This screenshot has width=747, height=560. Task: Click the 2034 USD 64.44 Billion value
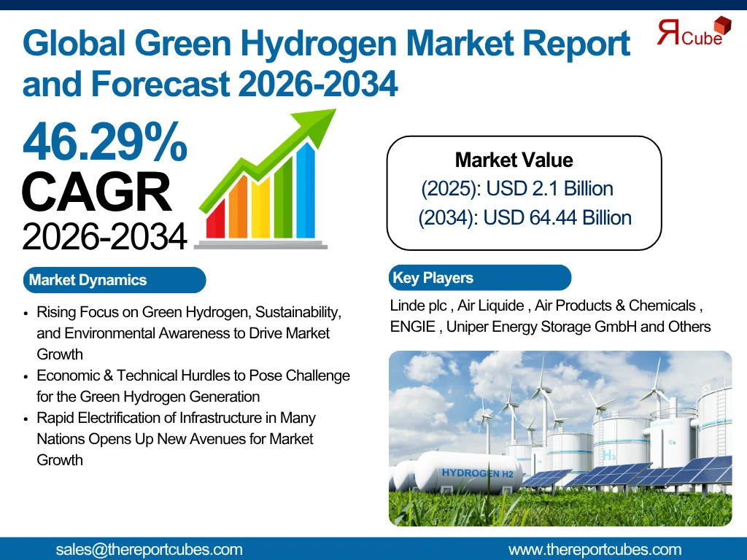tap(525, 217)
